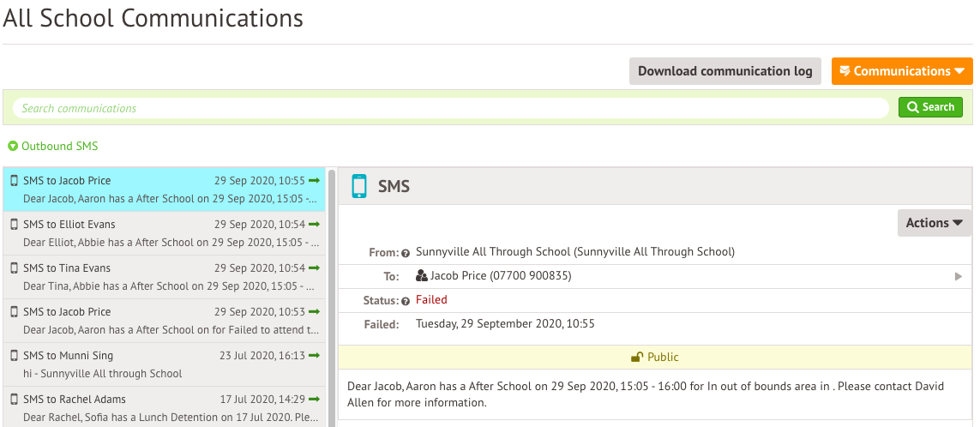Select SMS to Munni Sing from 23 Jul
The width and height of the screenshot is (980, 427).
click(164, 364)
